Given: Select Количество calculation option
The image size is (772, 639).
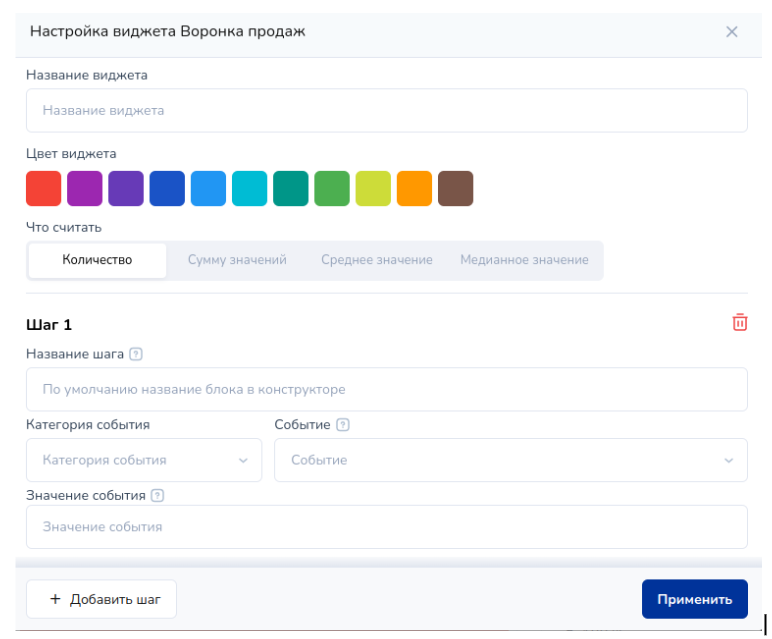Looking at the screenshot, I should [x=97, y=260].
